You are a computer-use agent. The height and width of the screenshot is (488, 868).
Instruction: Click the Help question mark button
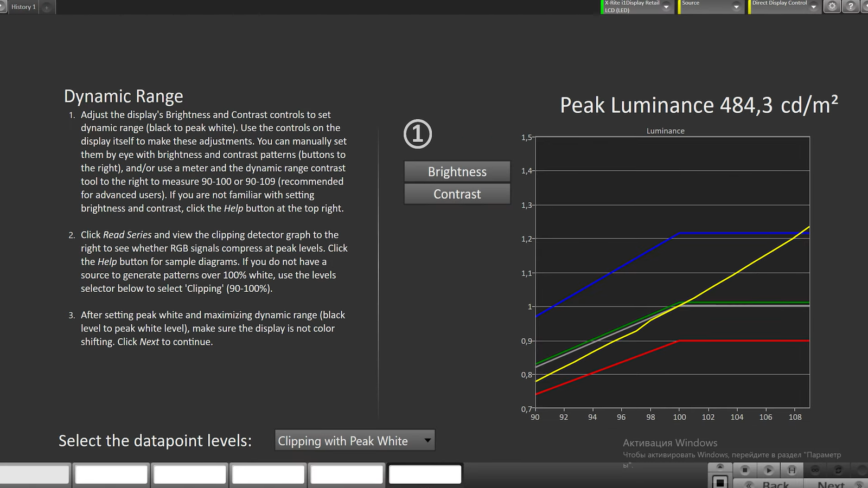[x=850, y=7]
